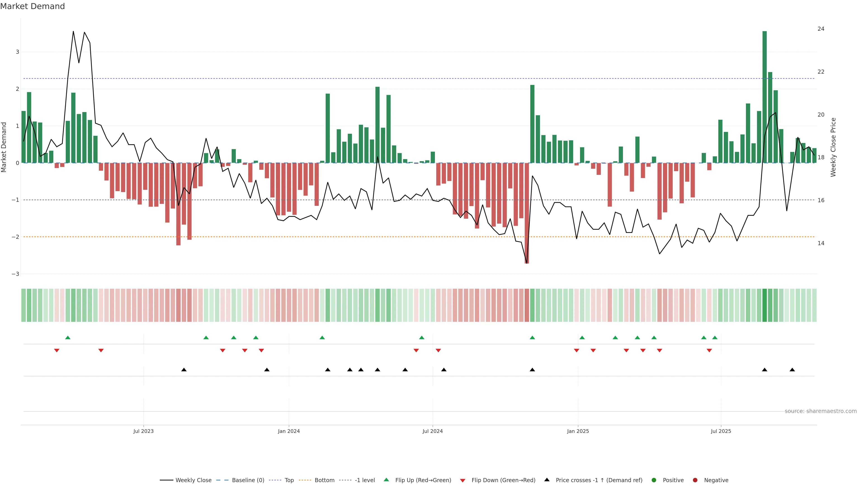Click the red Flip Down triangle legend icon

coord(463,480)
